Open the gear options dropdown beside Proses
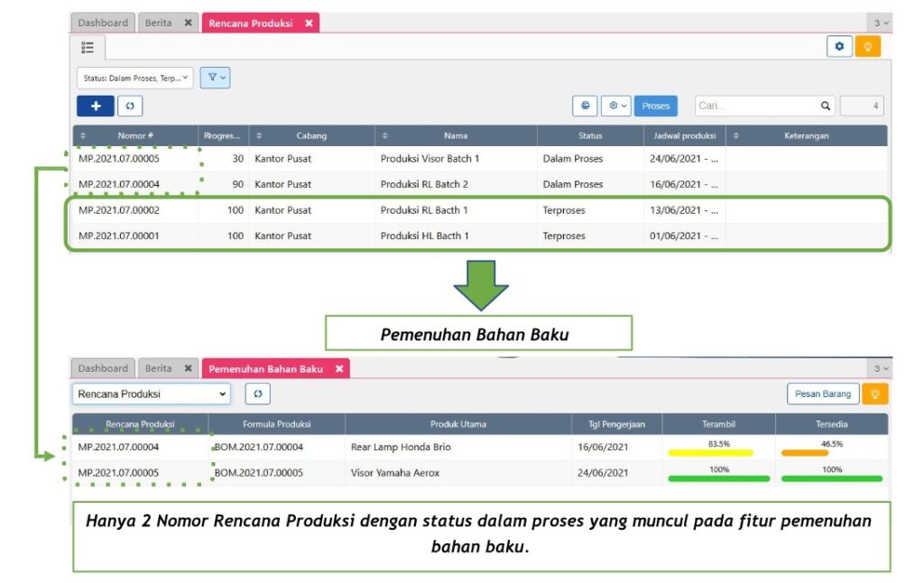The width and height of the screenshot is (924, 583). tap(616, 106)
